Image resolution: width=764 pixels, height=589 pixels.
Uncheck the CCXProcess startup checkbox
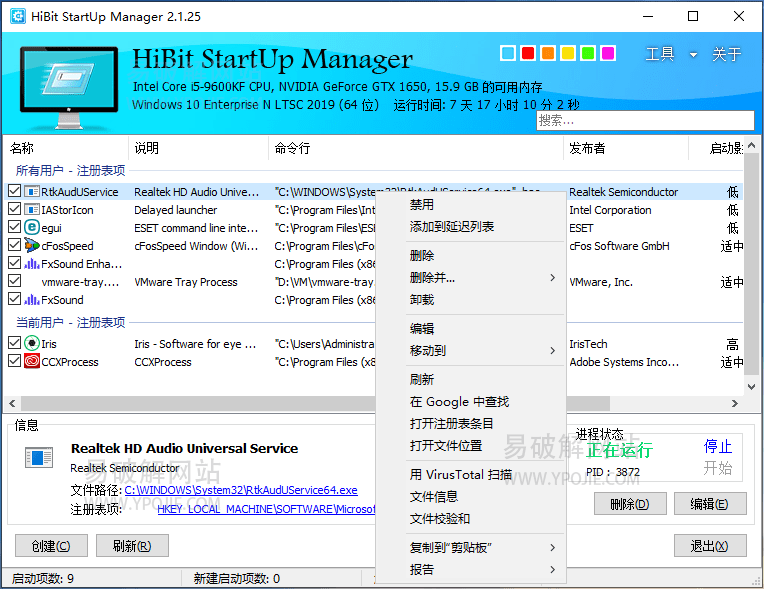[x=15, y=361]
